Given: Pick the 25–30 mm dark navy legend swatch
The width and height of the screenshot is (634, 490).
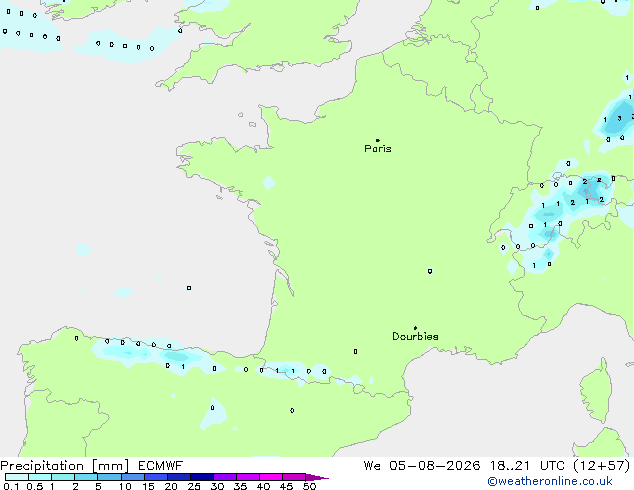Looking at the screenshot, I should tap(202, 477).
